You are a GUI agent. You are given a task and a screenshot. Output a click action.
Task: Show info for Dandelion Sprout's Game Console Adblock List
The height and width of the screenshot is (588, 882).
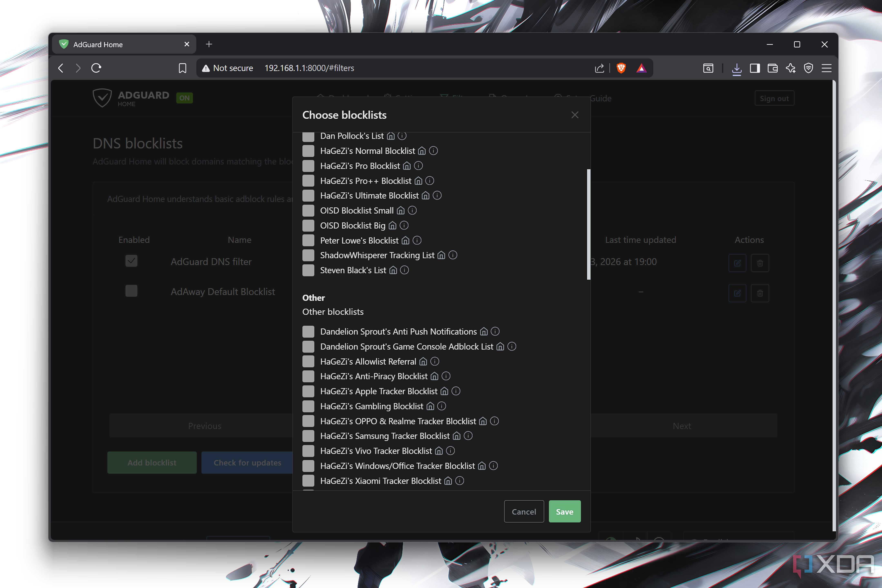pos(512,346)
